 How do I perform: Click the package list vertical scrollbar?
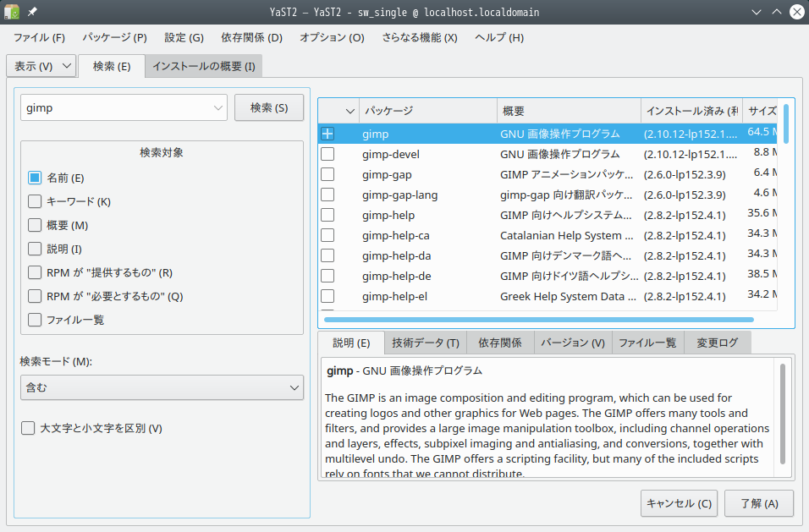click(x=786, y=123)
